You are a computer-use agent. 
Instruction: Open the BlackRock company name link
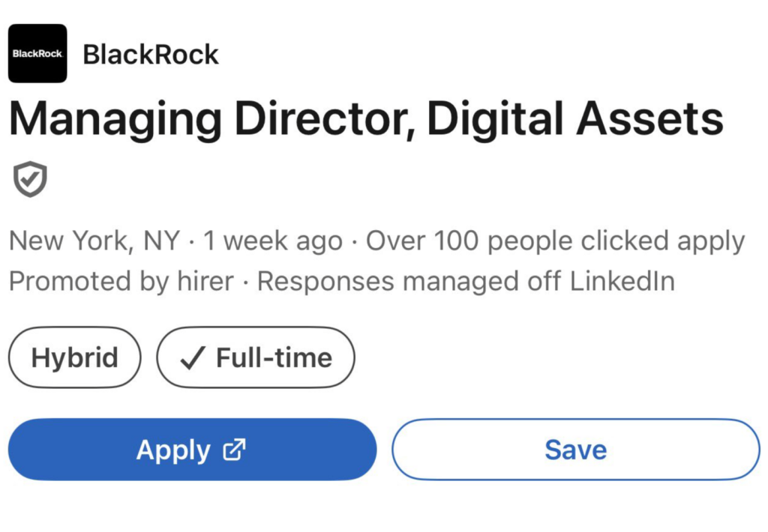[151, 54]
